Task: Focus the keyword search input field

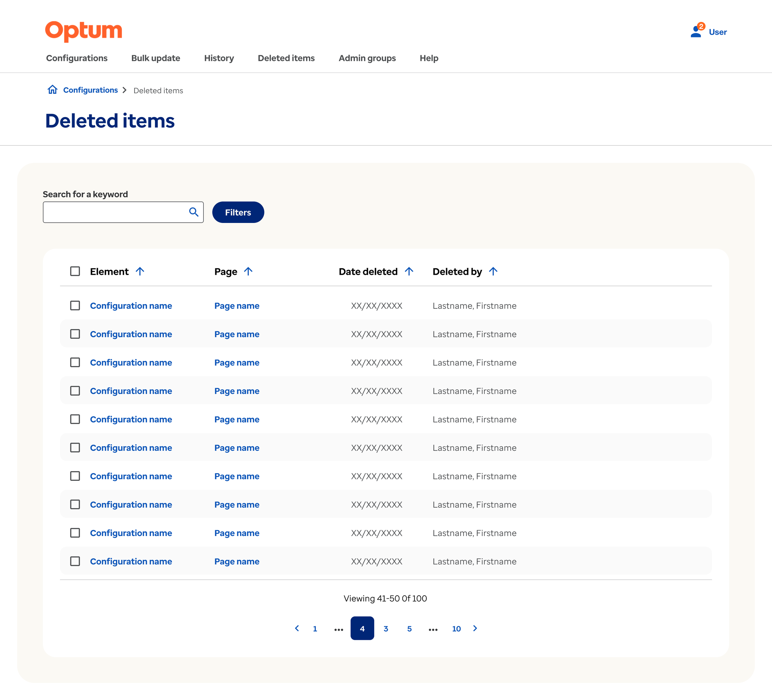Action: 115,212
